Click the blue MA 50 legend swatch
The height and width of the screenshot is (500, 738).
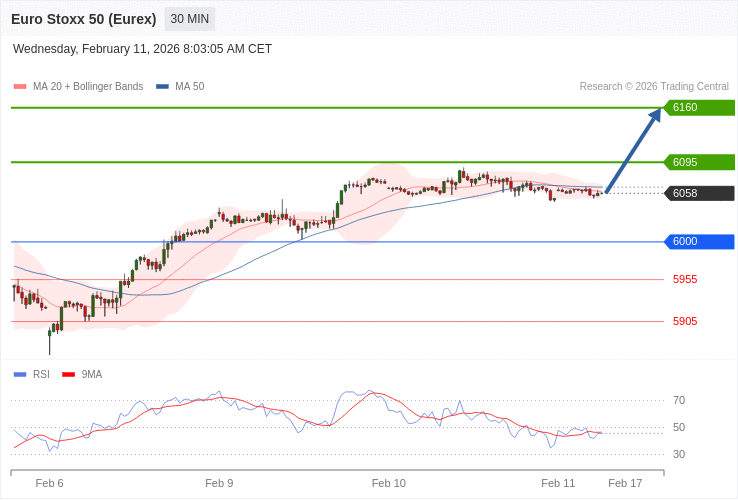point(162,87)
